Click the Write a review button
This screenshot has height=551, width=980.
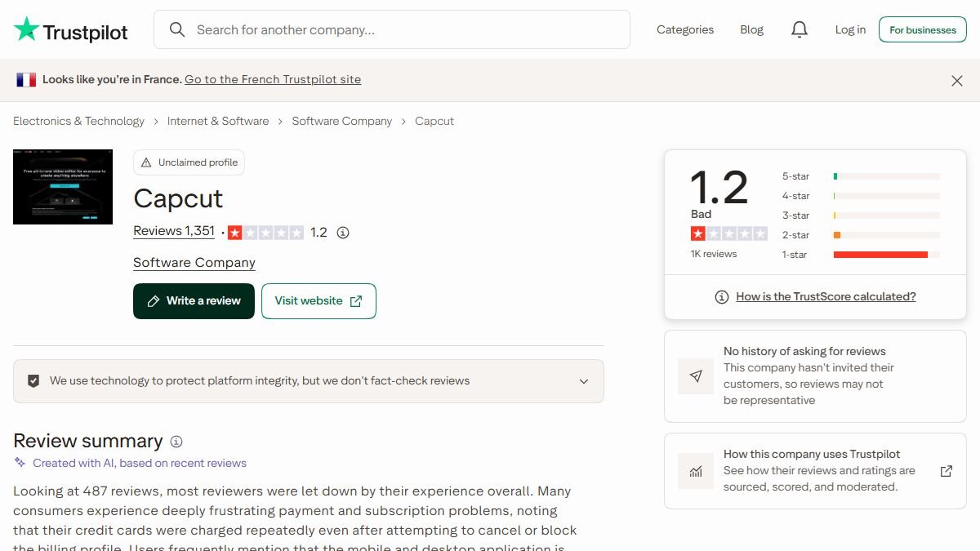(x=194, y=301)
